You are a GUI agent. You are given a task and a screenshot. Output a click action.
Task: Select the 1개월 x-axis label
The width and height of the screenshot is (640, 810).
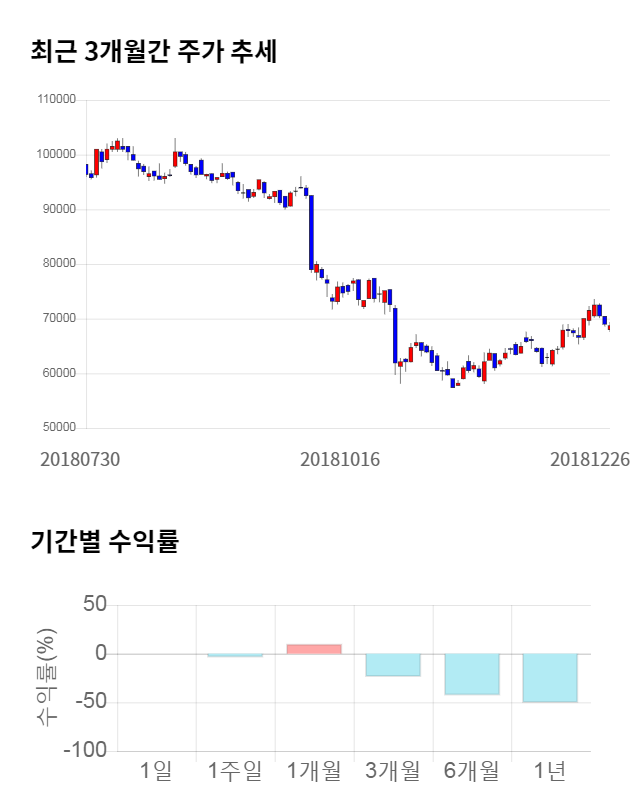314,771
